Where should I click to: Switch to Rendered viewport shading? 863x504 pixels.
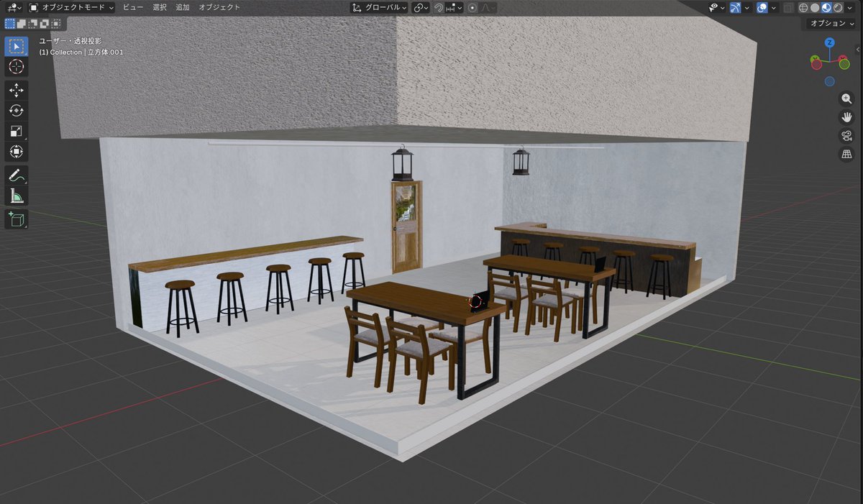point(838,7)
